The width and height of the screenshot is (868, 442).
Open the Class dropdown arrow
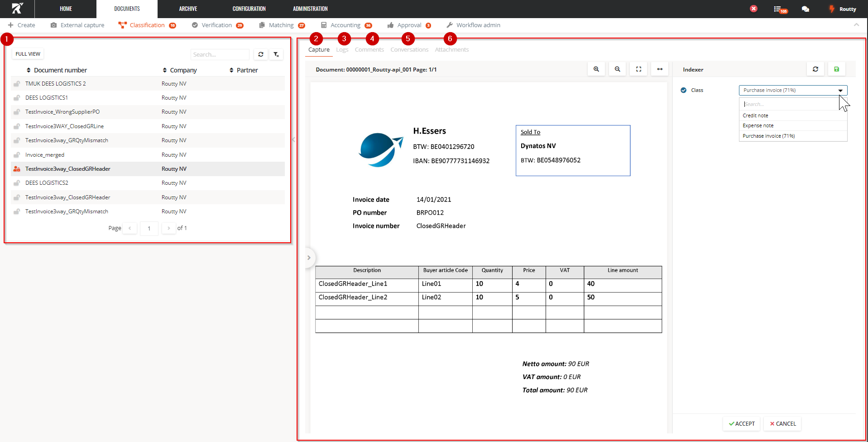coord(840,91)
